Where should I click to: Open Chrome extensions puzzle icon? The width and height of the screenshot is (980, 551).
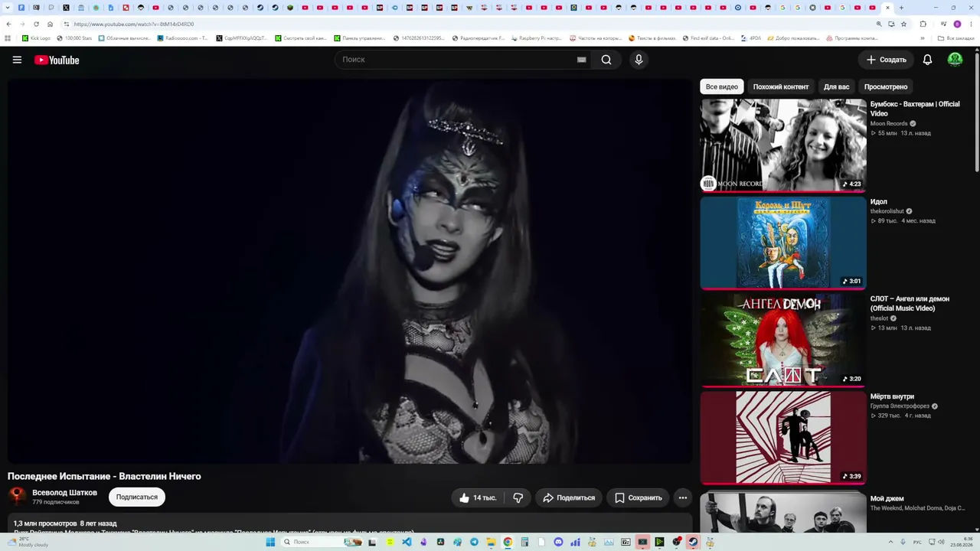[x=923, y=24]
